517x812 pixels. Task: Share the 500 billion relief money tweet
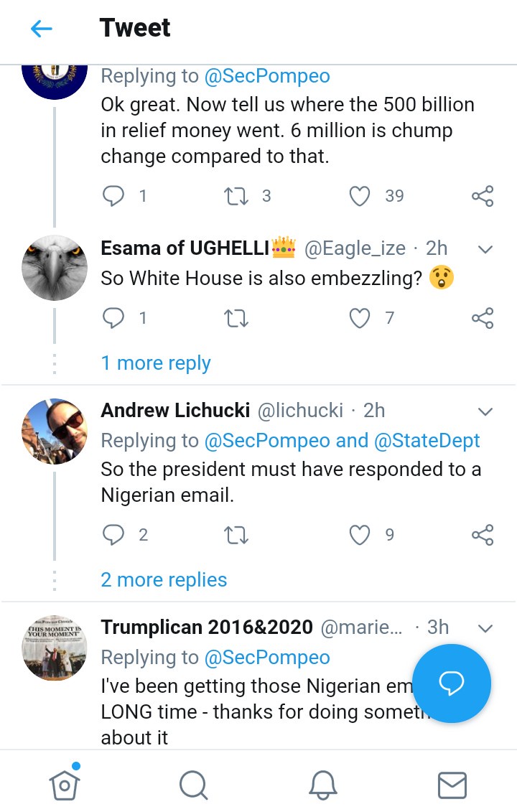pyautogui.click(x=483, y=196)
